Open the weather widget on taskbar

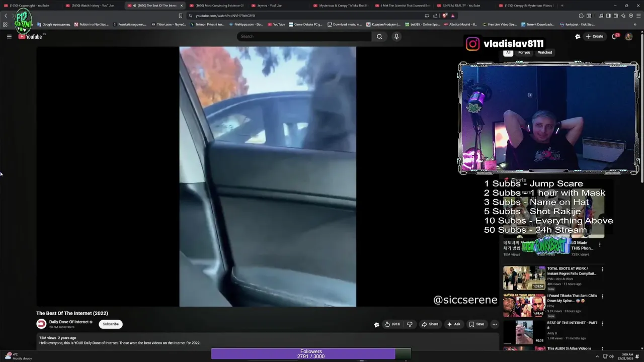coord(19,356)
